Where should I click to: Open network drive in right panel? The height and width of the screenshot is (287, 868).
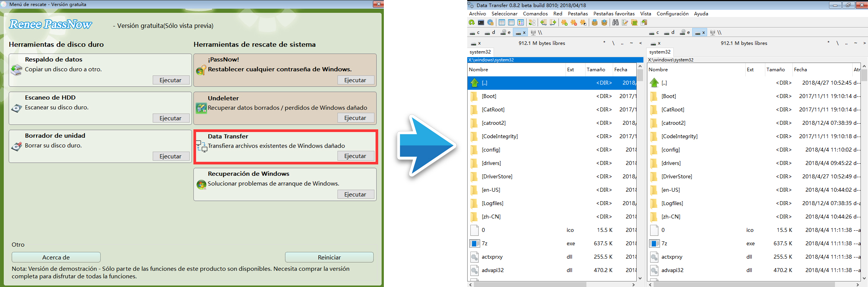[x=716, y=33]
